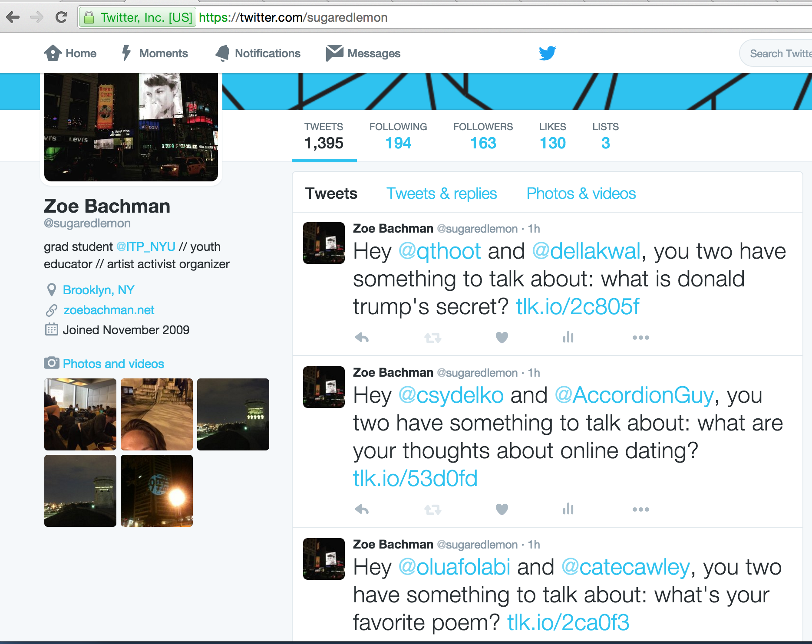Like the online dating tweet

coord(502,509)
